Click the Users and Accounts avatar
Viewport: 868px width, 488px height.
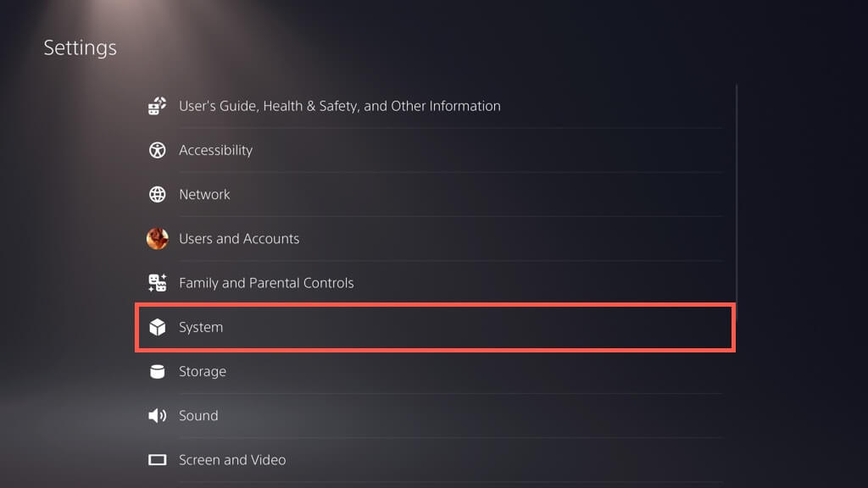click(x=158, y=239)
